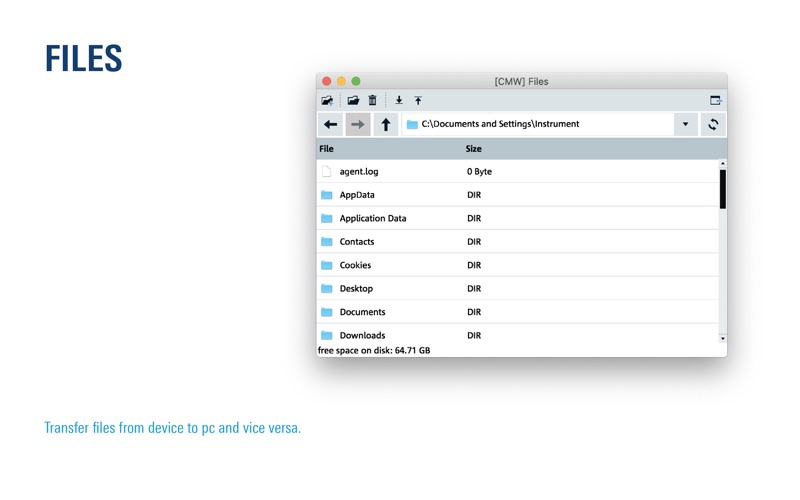Click the 0 Byte size cell of agent.log
This screenshot has width=800, height=500.
pyautogui.click(x=479, y=171)
